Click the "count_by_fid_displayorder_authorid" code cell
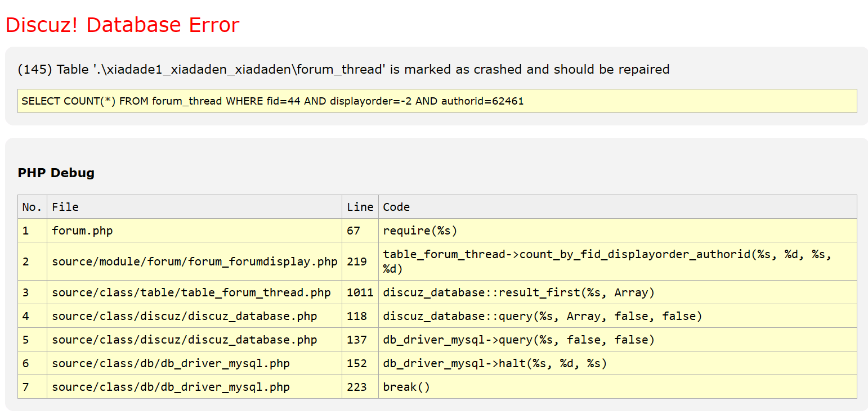Image resolution: width=868 pixels, height=415 pixels. point(618,261)
